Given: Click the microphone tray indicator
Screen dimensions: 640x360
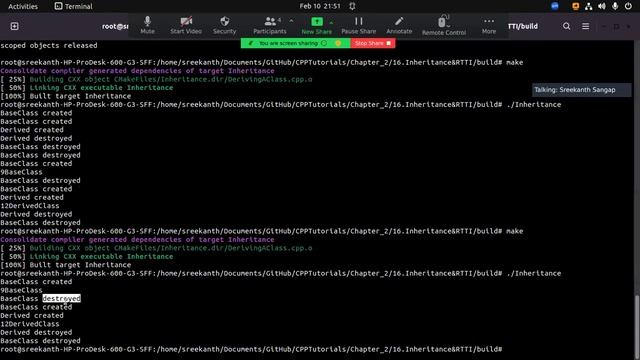Looking at the screenshot, I should click(615, 6).
